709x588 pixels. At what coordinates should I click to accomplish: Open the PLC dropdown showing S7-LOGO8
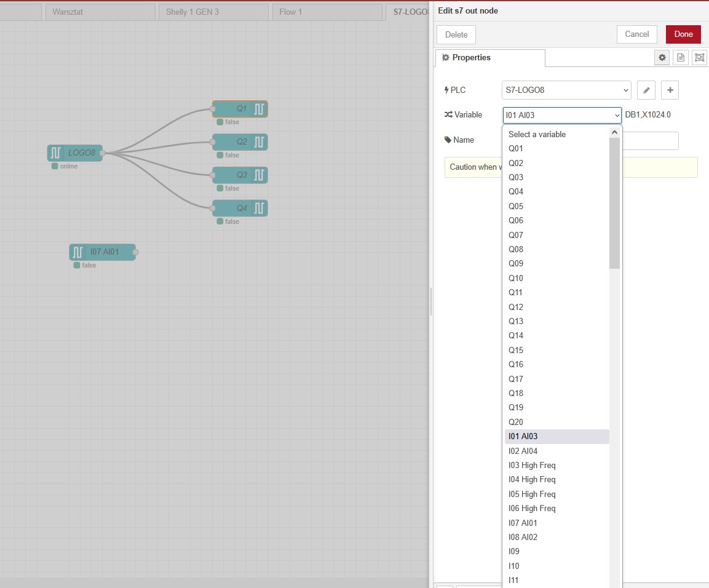[566, 90]
